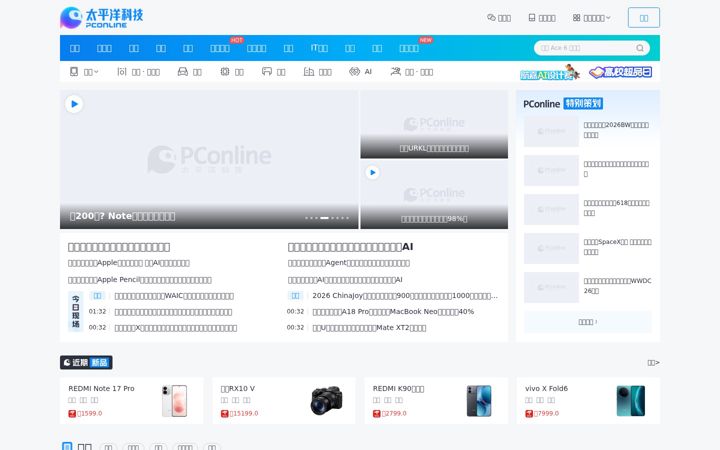The image size is (720, 450).
Task: Expand the header dropdown chevron beside the grid link
Action: coord(608,17)
